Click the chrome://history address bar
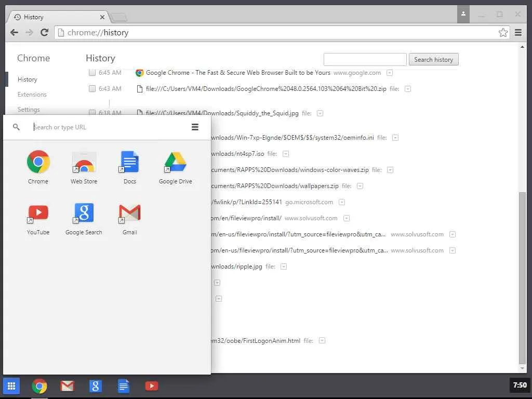The image size is (532, 399). (x=282, y=33)
